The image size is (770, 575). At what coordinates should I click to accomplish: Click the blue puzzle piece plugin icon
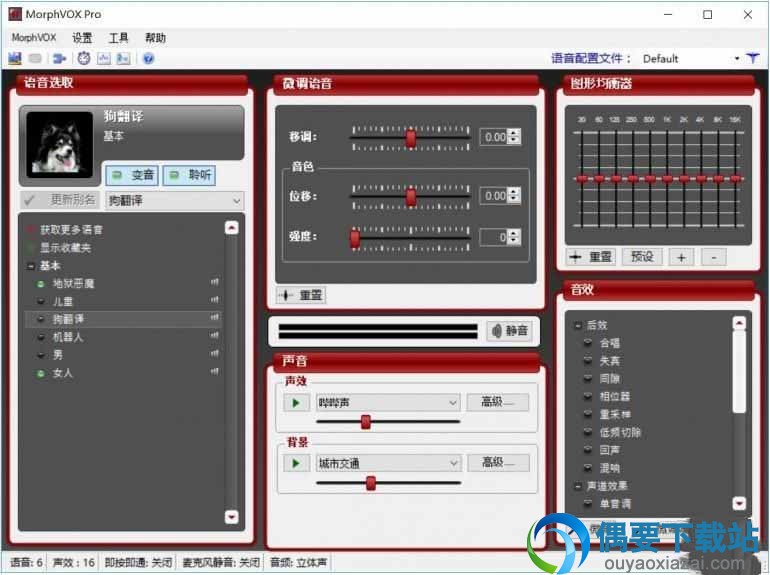pos(59,58)
